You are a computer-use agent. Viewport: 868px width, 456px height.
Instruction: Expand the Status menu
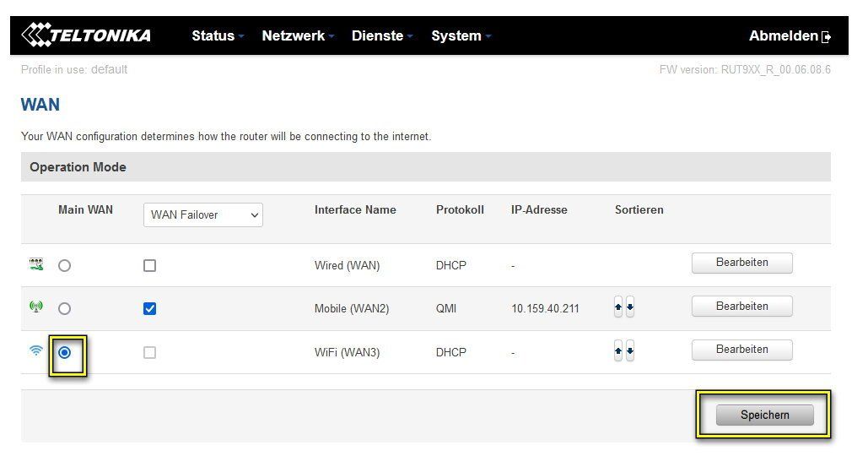(x=217, y=35)
